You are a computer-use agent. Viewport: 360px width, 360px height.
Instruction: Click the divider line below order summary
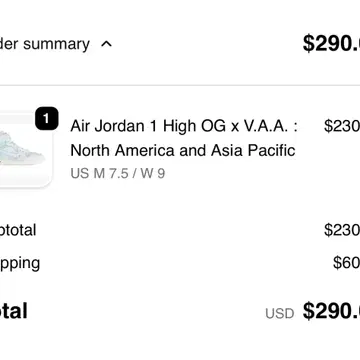click(180, 85)
